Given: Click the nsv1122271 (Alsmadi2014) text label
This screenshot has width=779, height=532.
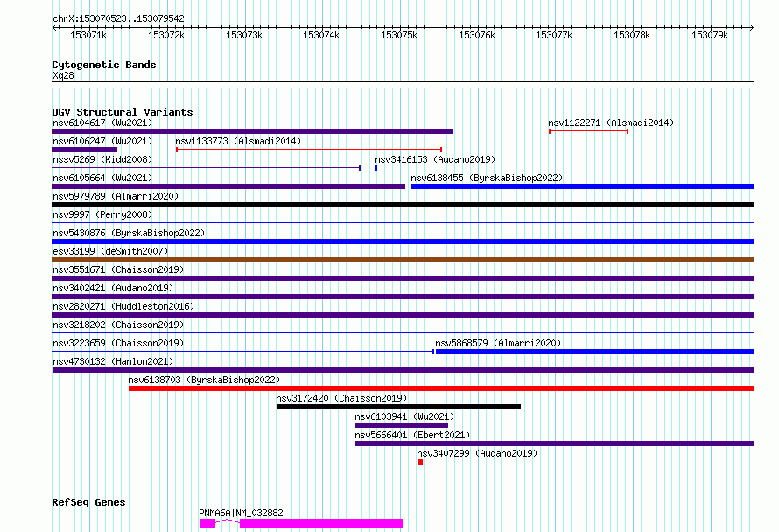Looking at the screenshot, I should click(x=611, y=122).
